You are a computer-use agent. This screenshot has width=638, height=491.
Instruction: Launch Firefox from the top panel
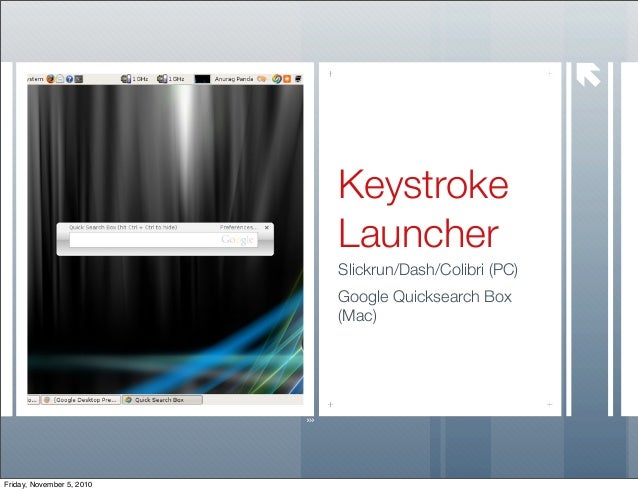(50, 79)
